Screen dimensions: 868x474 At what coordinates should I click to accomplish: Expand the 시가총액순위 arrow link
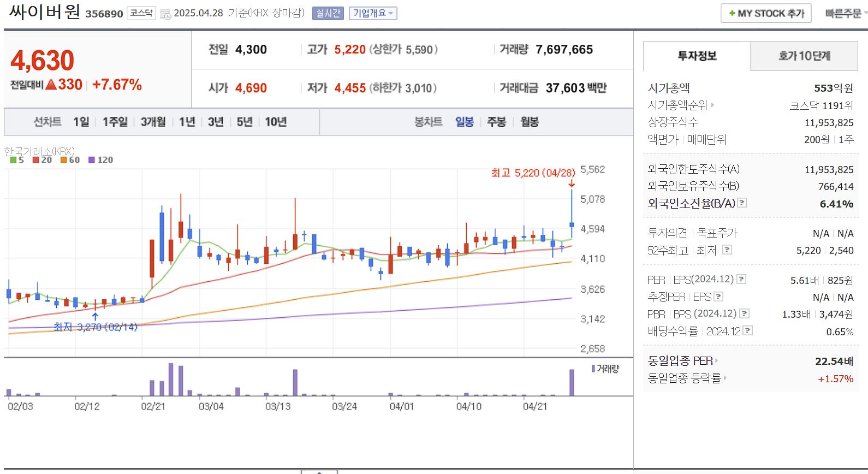pos(712,105)
